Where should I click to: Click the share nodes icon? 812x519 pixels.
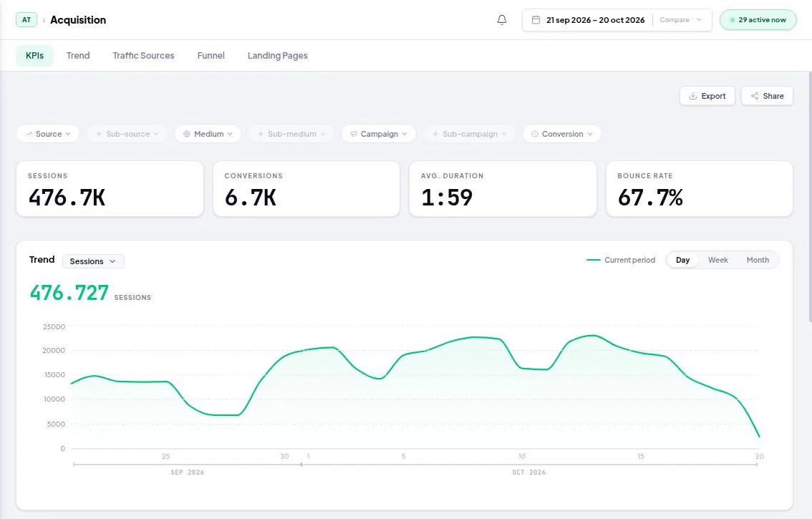coord(755,96)
